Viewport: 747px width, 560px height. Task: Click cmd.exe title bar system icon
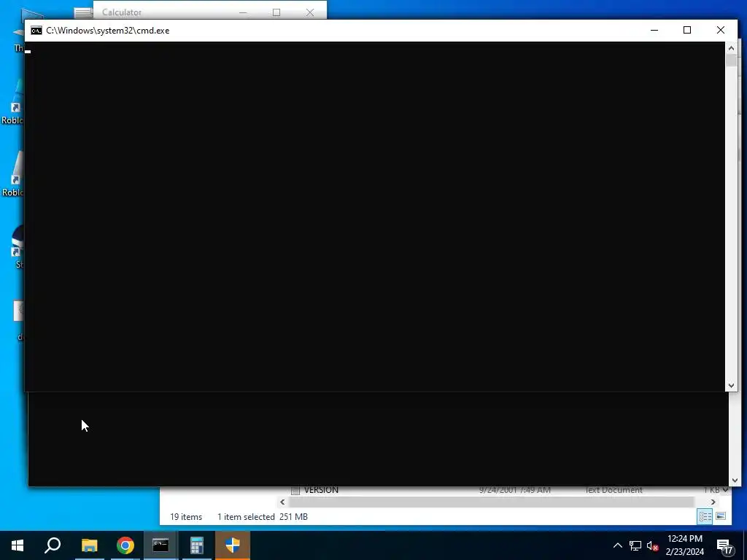click(36, 31)
